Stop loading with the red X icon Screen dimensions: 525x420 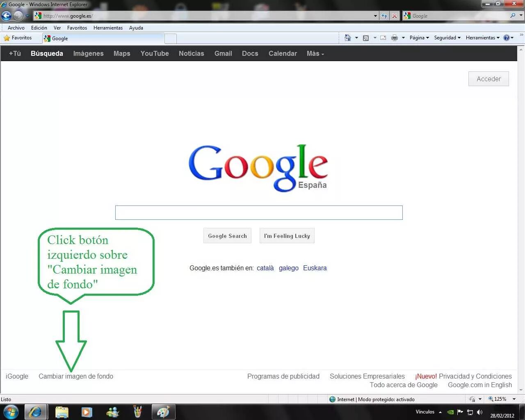click(x=395, y=16)
